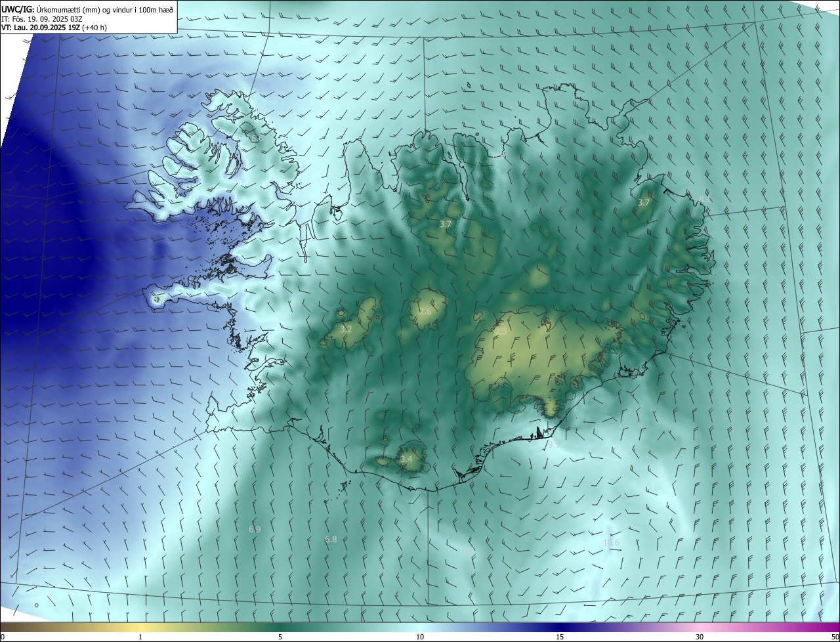
Task: Click the 6.9 value label on the map
Action: [255, 529]
